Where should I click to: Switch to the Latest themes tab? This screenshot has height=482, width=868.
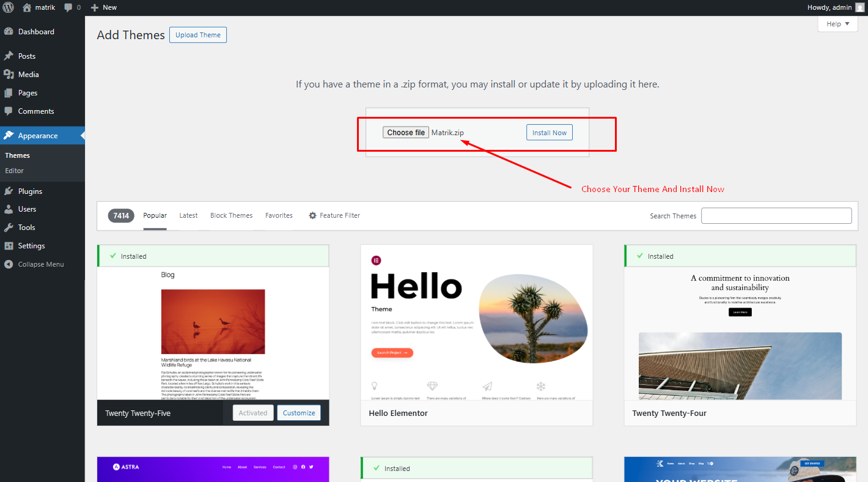(188, 215)
